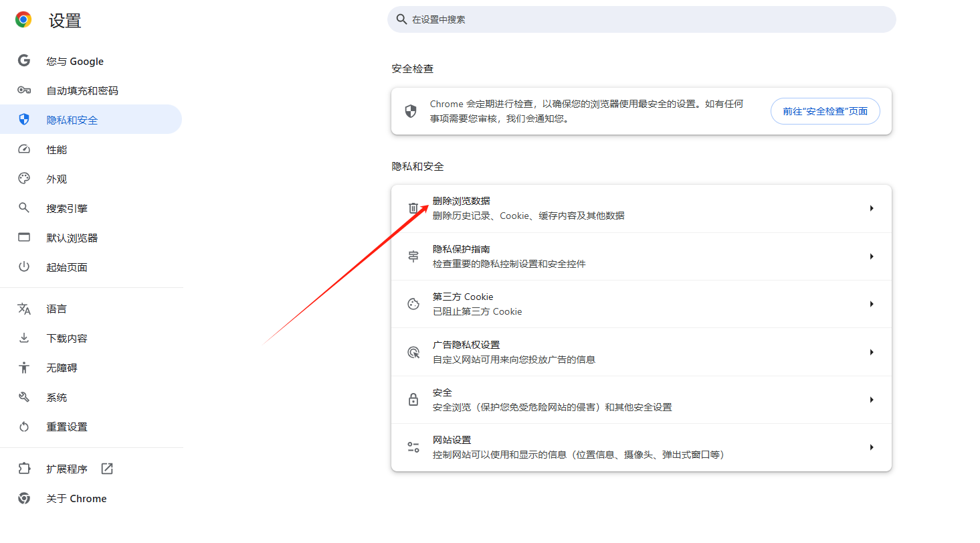
Task: Go to 性能 settings
Action: click(x=91, y=149)
